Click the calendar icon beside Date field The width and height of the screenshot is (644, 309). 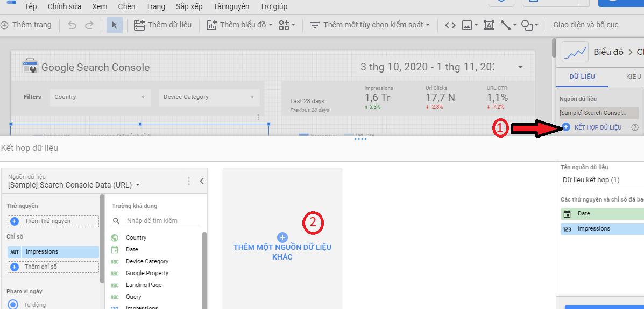(115, 249)
